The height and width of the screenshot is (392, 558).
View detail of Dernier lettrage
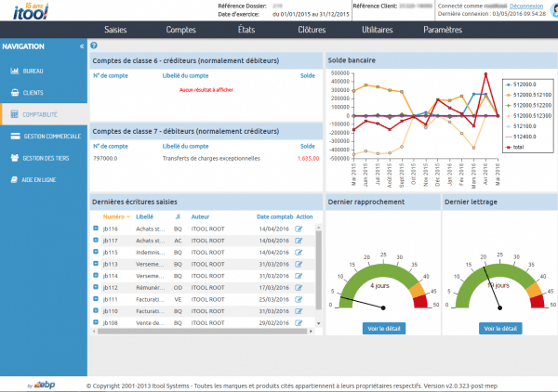click(x=500, y=328)
